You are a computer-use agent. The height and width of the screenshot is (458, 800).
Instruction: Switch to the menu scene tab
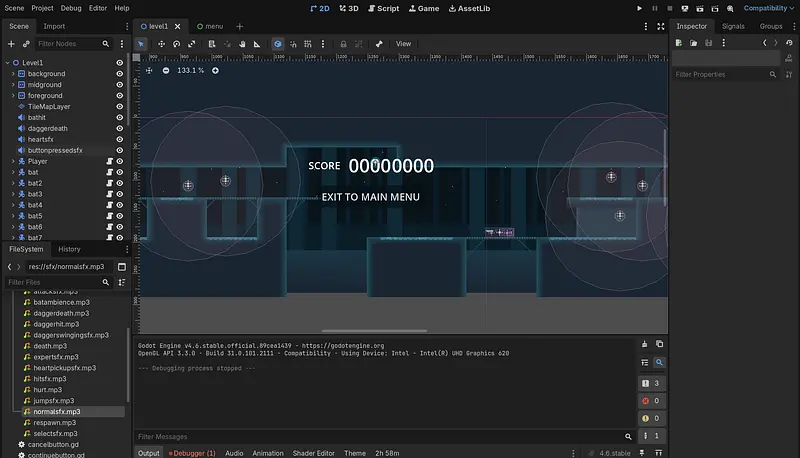209,27
